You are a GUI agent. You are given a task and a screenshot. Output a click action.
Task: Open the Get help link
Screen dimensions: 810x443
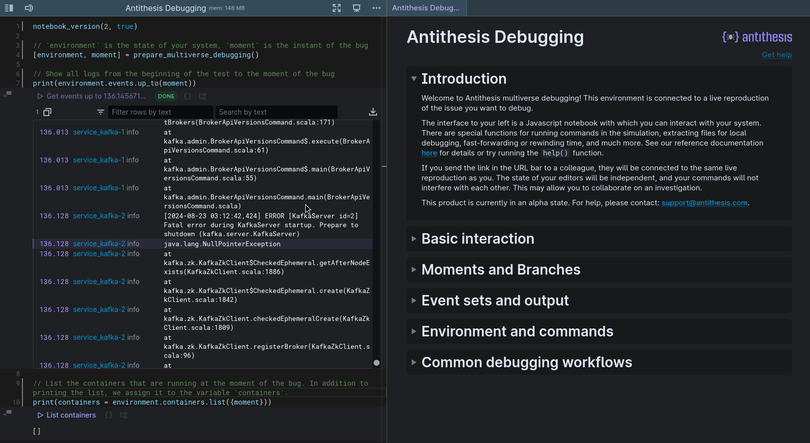[776, 55]
